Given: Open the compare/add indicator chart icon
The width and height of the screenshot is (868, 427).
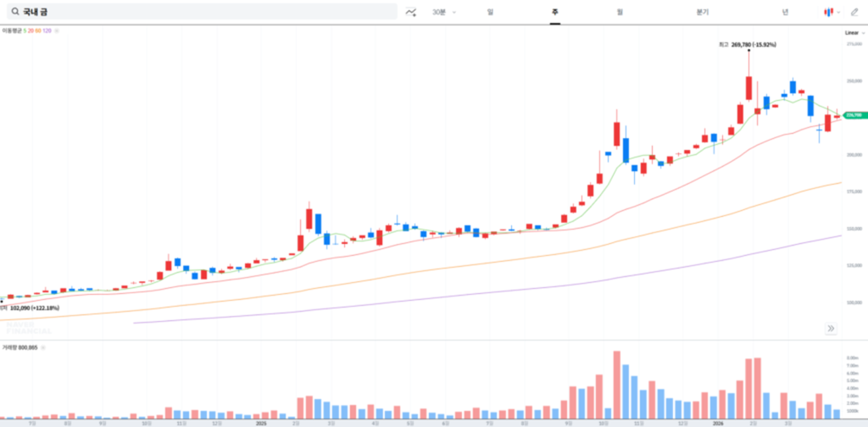Looking at the screenshot, I should pyautogui.click(x=411, y=12).
